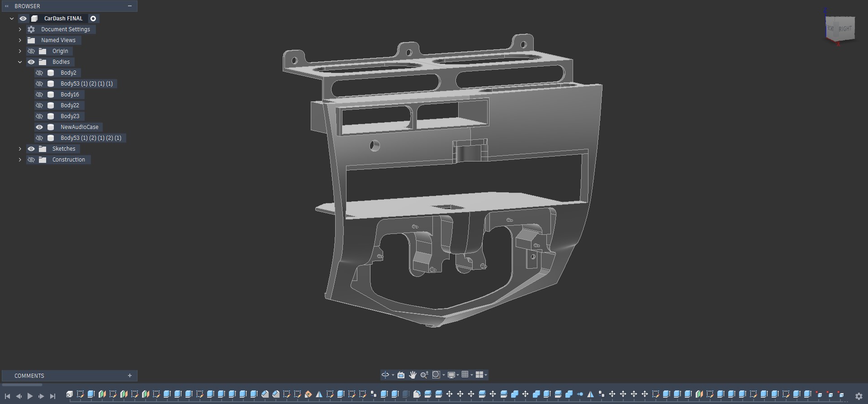Screen dimensions: 868x404
Task: Click the first feature icon in timeline
Action: [69, 394]
